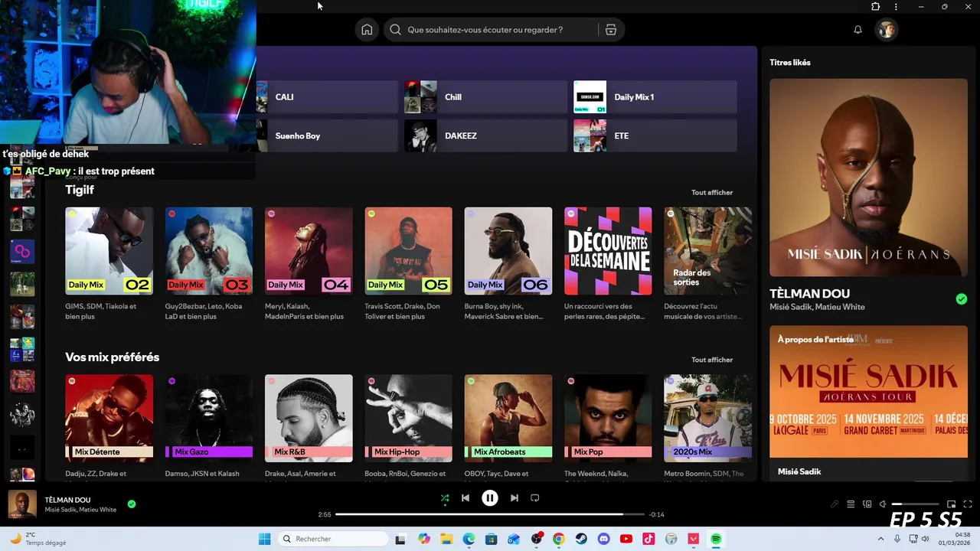
Task: Open the connect to a device icon
Action: (867, 504)
